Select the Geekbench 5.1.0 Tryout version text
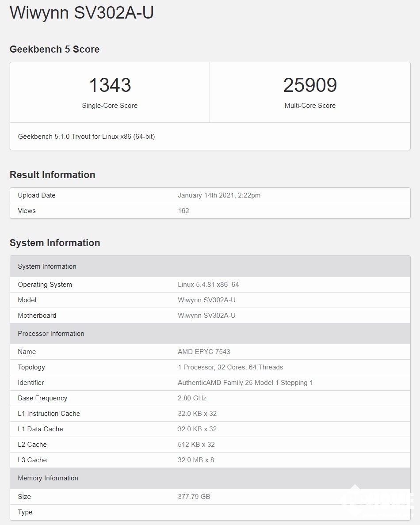420x525 pixels. [x=86, y=137]
